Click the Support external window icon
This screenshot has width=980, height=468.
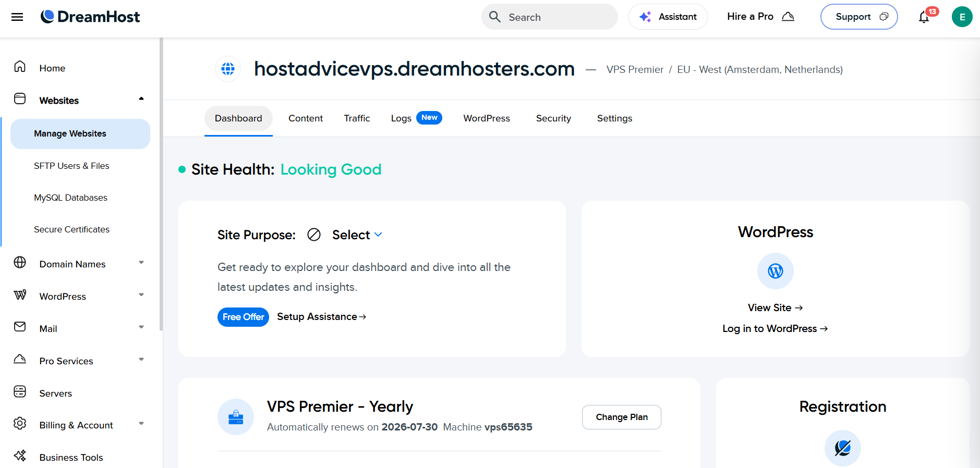pos(884,17)
